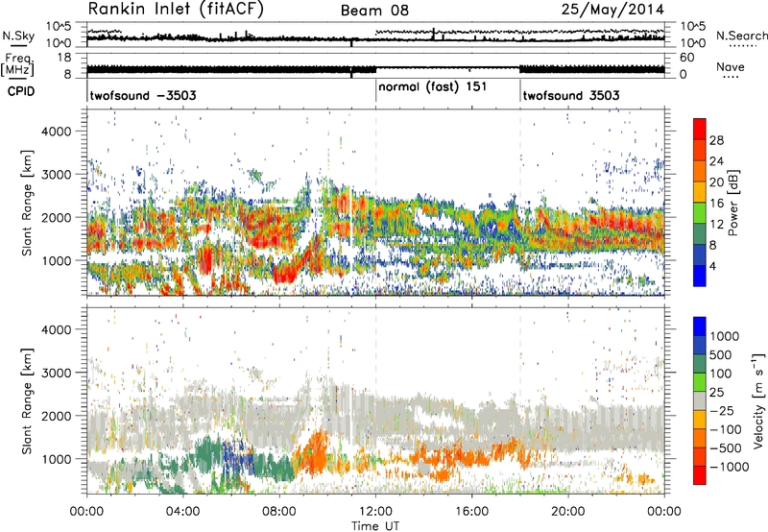Click the 'Nave' legend label
This screenshot has width=768, height=532.
(x=731, y=66)
